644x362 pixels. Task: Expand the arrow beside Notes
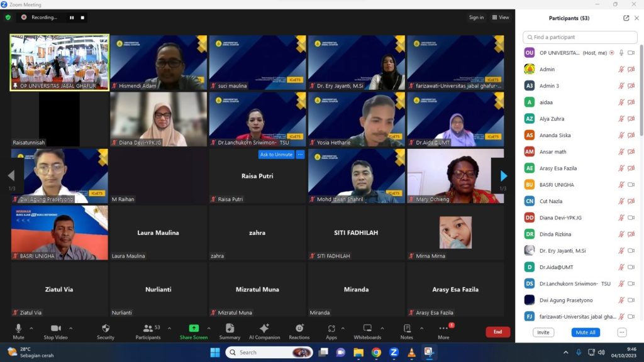tap(421, 328)
